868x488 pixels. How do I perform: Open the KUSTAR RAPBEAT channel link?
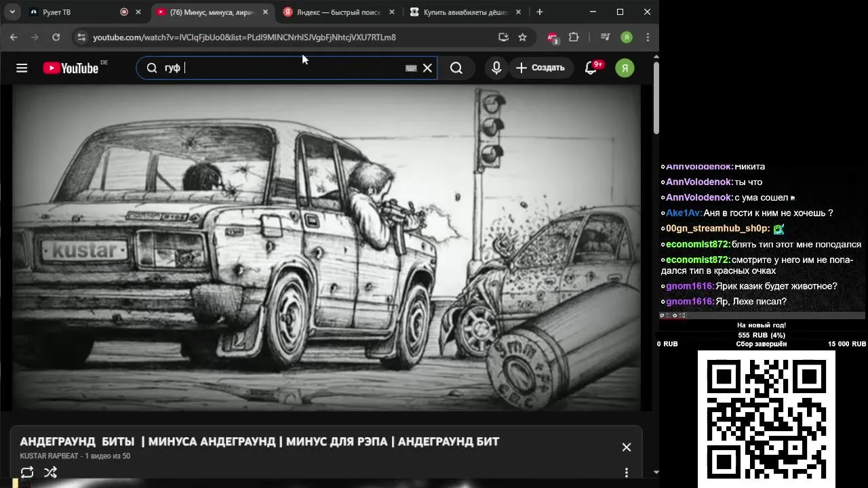pyautogui.click(x=50, y=456)
